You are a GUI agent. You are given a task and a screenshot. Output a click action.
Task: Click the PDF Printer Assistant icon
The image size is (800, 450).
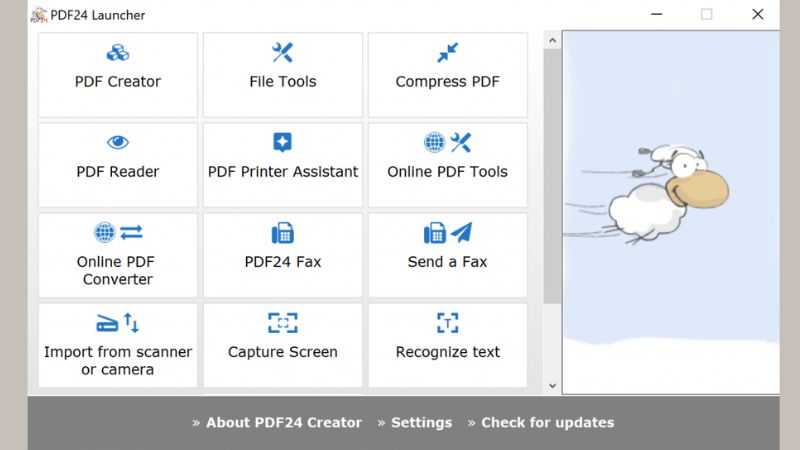coord(283,143)
